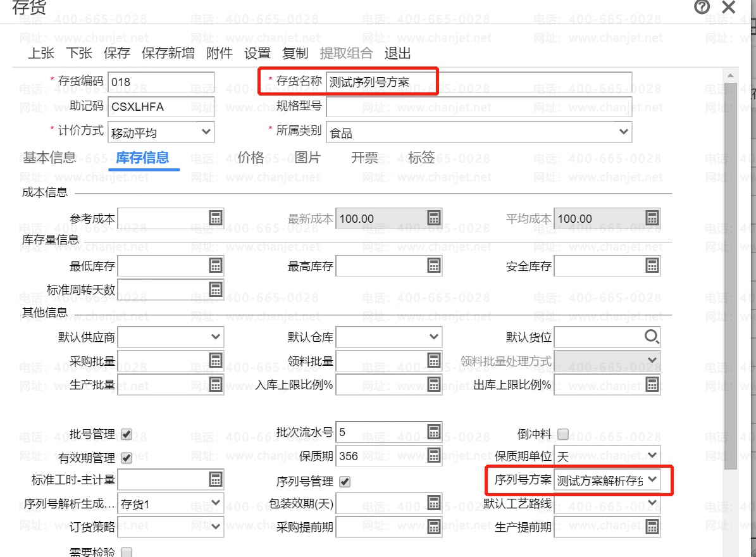Open calculator for 生产批量 field
756x557 pixels.
point(216,384)
